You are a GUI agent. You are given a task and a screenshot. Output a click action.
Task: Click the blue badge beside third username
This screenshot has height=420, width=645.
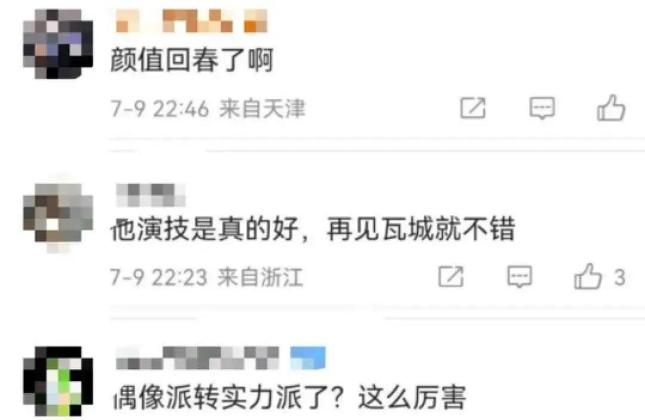(308, 358)
